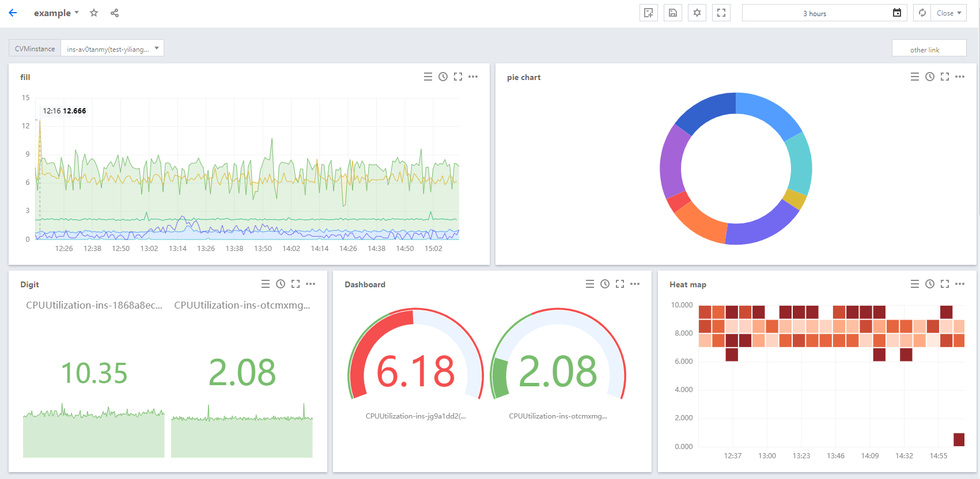The image size is (980, 479).
Task: Click the share dashboard icon
Action: pos(115,13)
